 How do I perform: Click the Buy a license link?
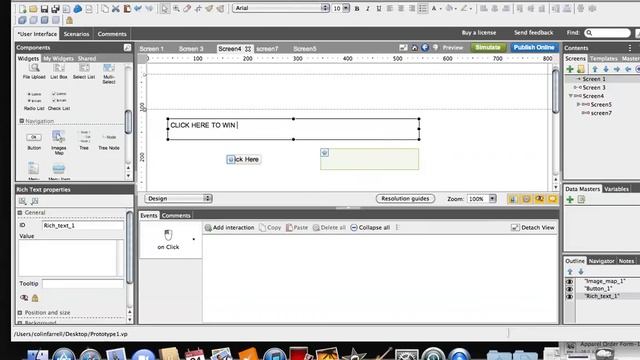(x=479, y=33)
